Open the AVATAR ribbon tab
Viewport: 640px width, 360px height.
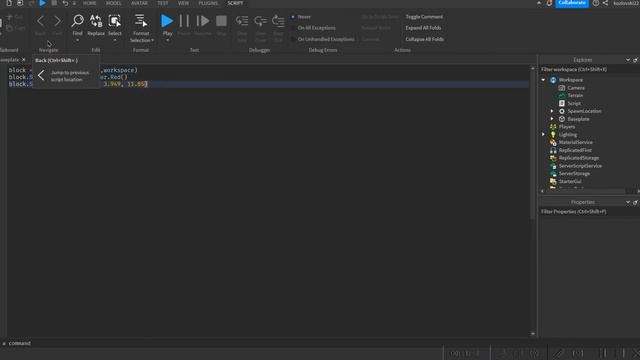click(x=139, y=3)
